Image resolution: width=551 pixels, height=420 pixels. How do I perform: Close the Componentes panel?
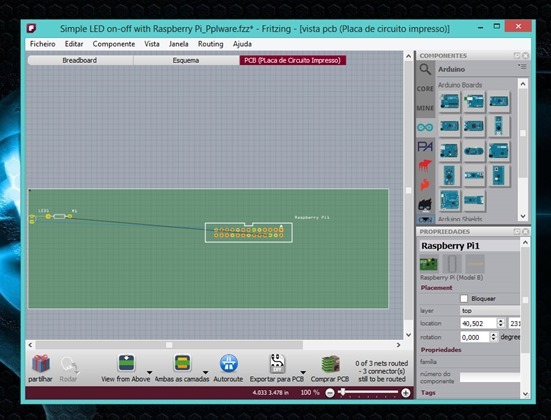tap(525, 56)
